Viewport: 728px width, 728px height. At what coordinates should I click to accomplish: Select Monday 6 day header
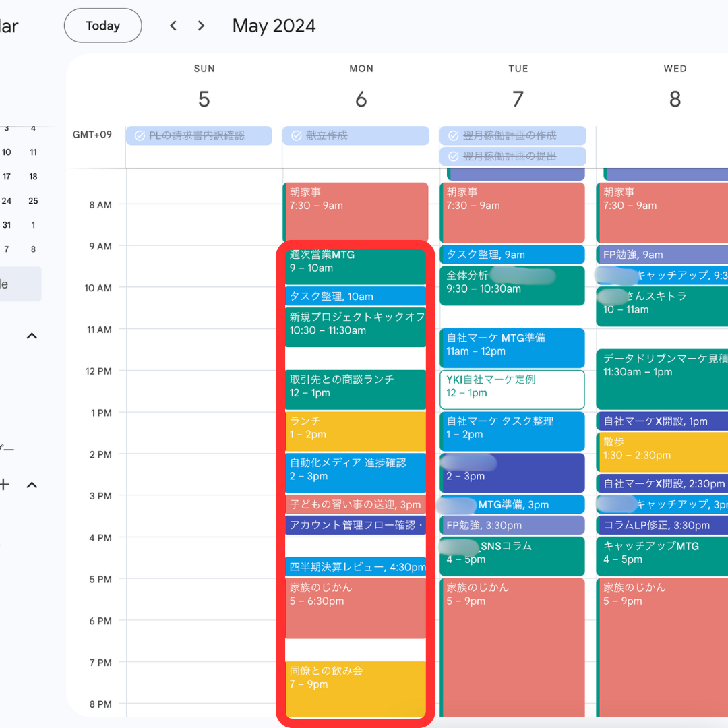361,99
